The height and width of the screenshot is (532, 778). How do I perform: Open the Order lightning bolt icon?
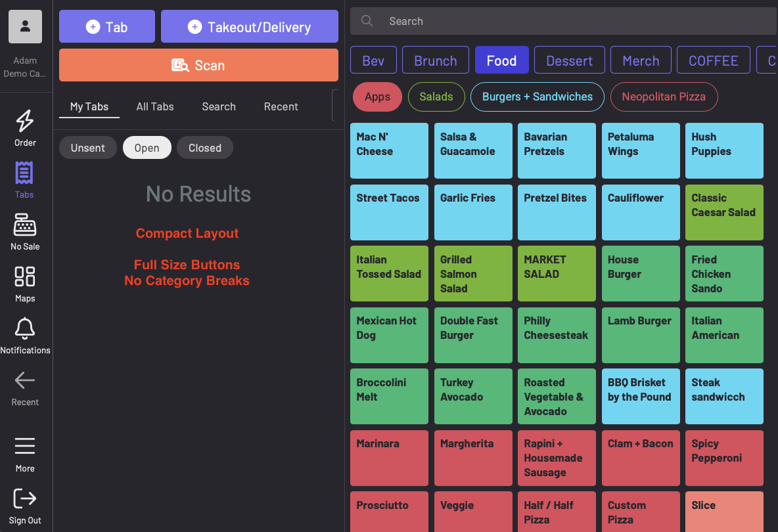pyautogui.click(x=25, y=122)
